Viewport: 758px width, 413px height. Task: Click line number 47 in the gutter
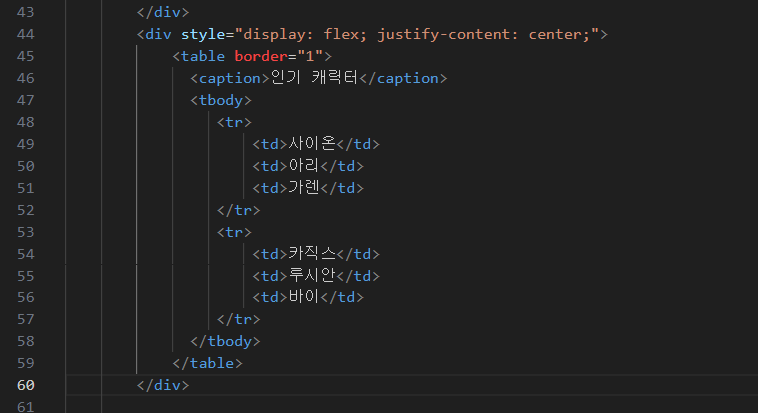(x=26, y=100)
